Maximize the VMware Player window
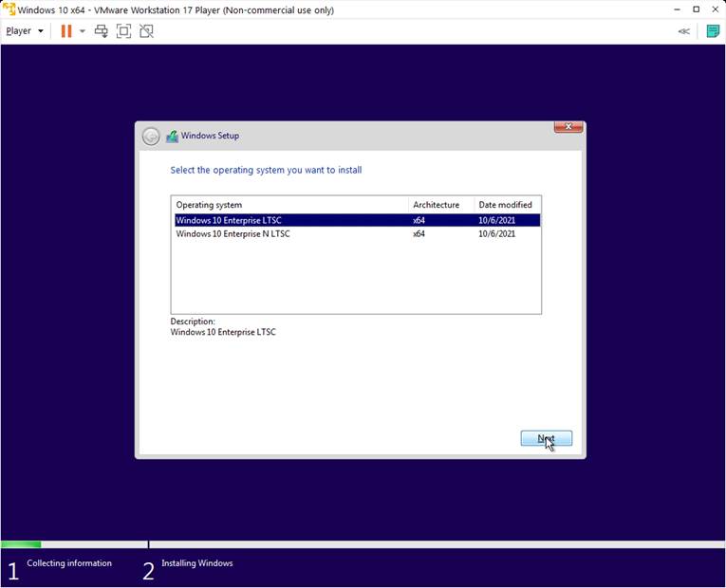This screenshot has width=726, height=588. coord(696,9)
